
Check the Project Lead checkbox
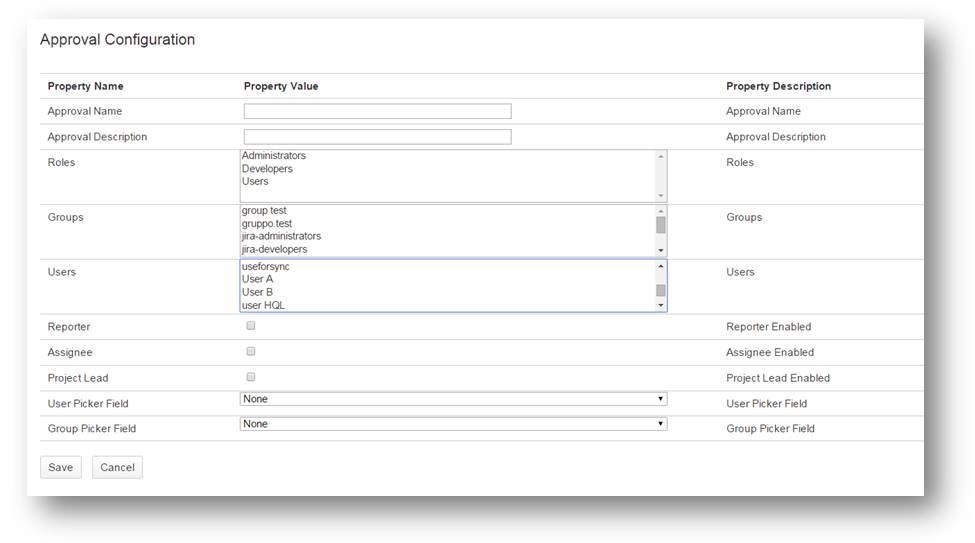(x=251, y=377)
